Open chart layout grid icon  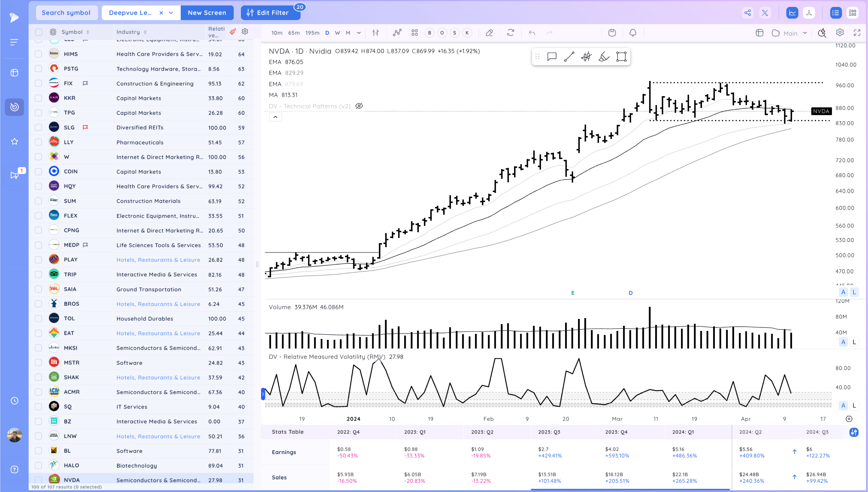[x=415, y=33]
